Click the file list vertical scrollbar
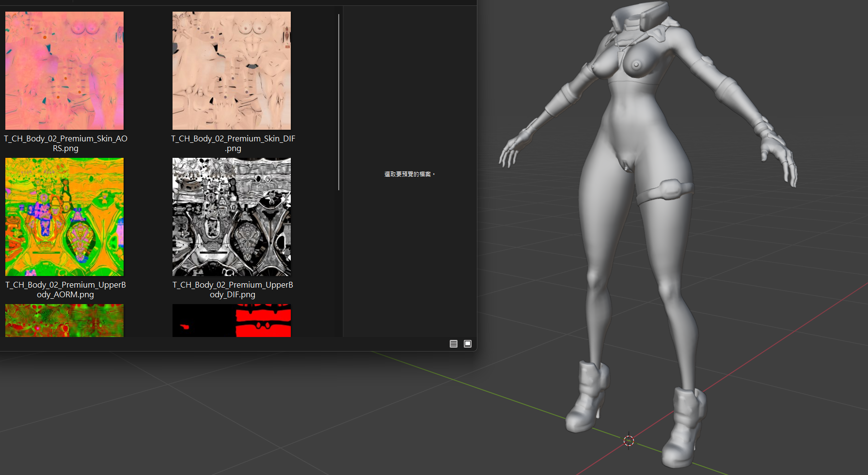This screenshot has width=868, height=475. click(339, 102)
